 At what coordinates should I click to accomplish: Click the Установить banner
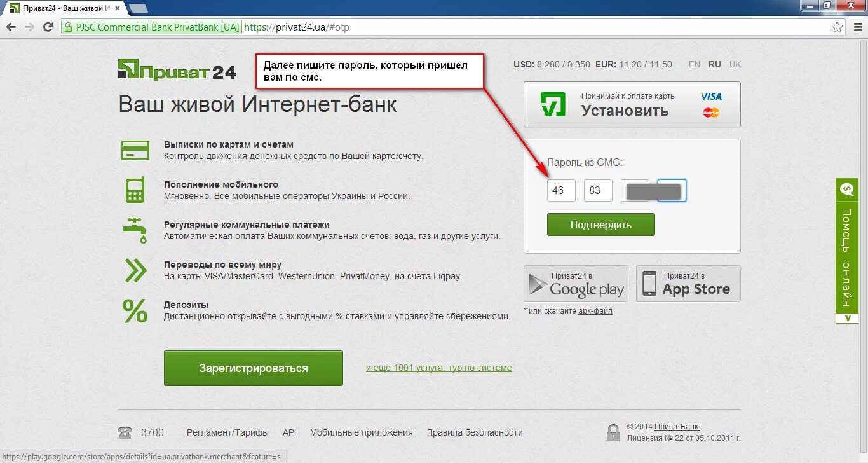click(x=632, y=104)
